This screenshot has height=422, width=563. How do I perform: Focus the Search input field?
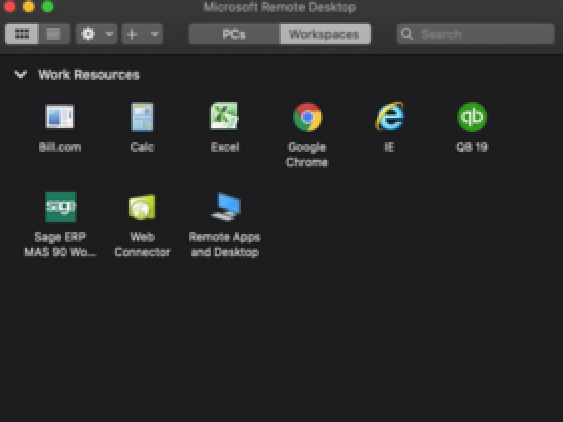[x=476, y=34]
